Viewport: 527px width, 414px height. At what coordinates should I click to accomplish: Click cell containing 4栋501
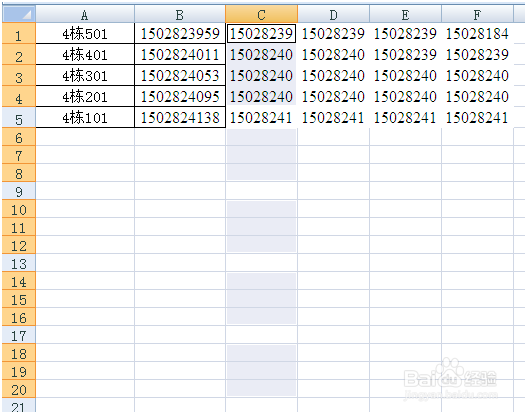[85, 33]
